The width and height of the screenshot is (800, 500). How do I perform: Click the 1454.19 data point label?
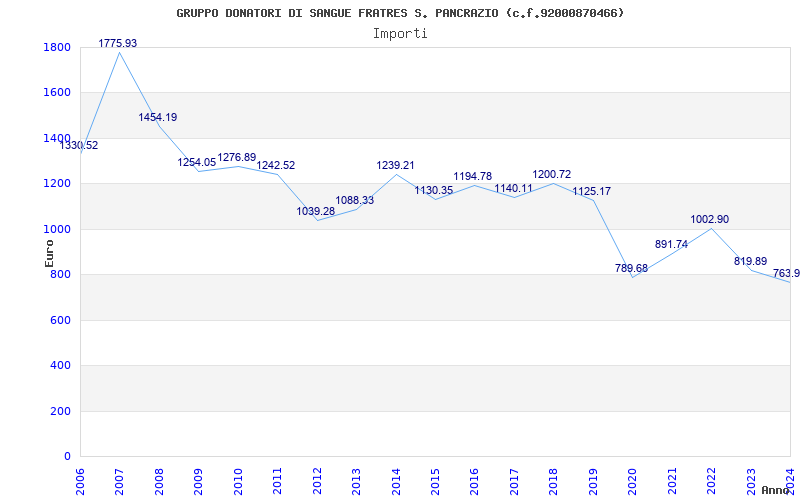click(158, 118)
